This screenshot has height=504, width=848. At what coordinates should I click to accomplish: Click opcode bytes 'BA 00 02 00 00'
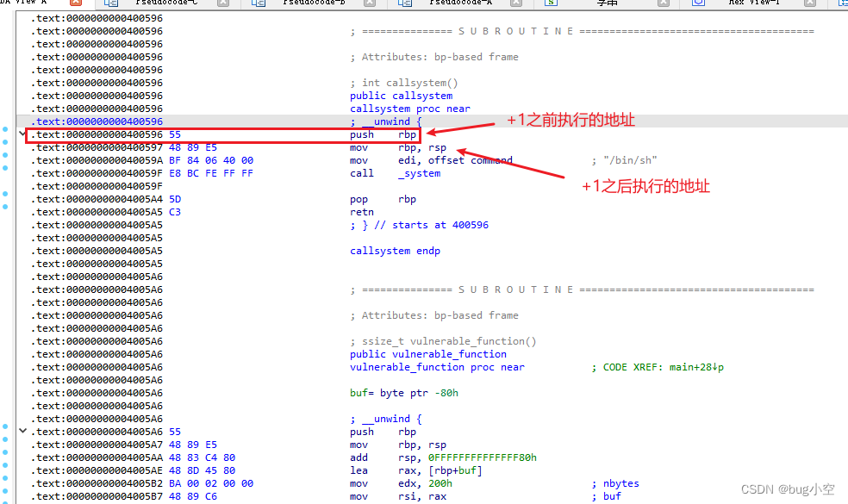click(x=211, y=483)
